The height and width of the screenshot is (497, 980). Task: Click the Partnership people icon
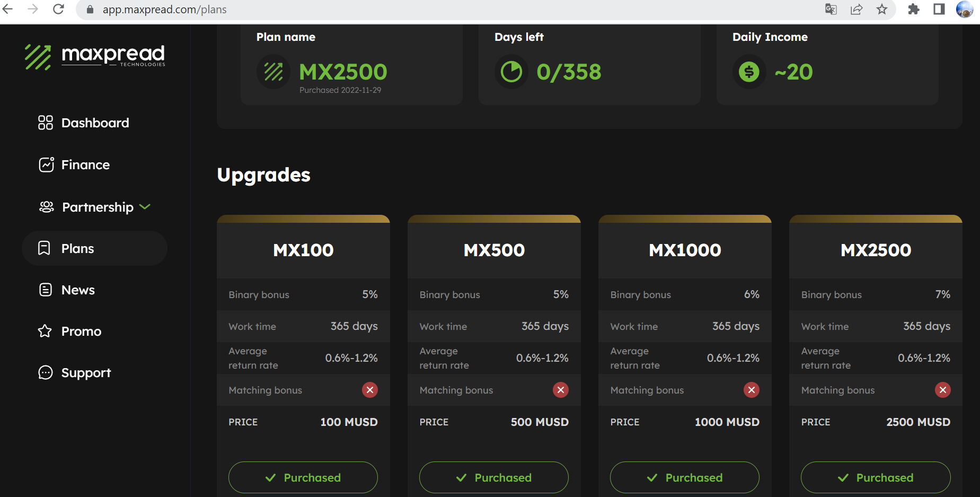click(47, 207)
